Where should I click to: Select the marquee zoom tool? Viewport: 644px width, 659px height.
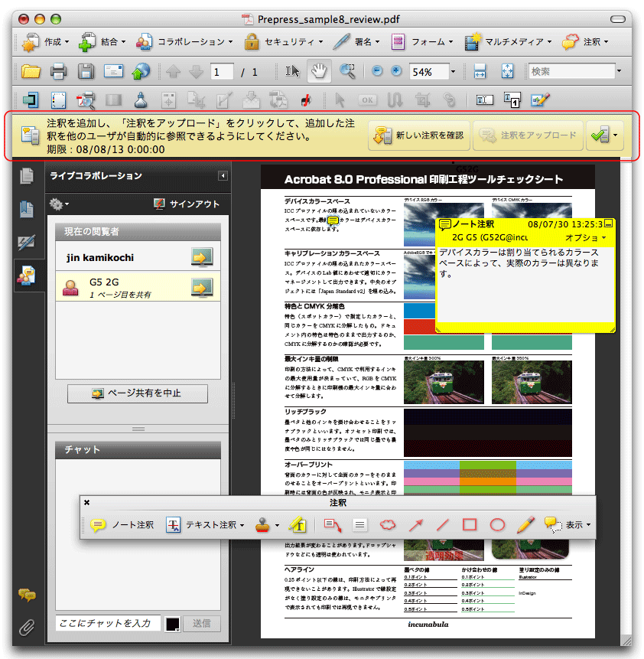click(347, 71)
